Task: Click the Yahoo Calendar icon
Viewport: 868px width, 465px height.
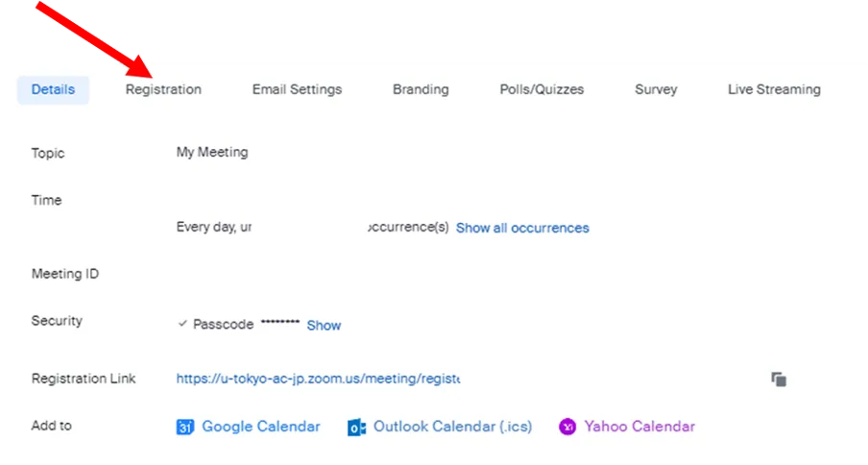Action: click(x=567, y=427)
